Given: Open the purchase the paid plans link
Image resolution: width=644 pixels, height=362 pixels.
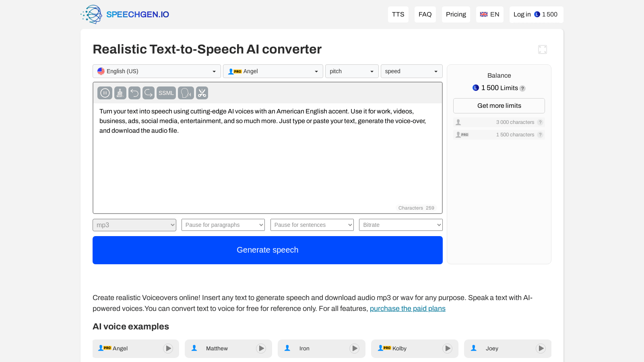Looking at the screenshot, I should (x=408, y=309).
